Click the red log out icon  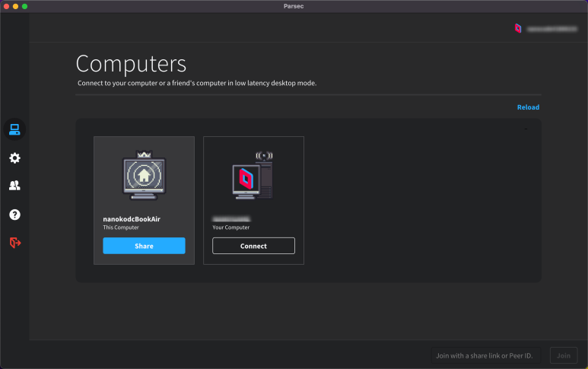coord(15,243)
